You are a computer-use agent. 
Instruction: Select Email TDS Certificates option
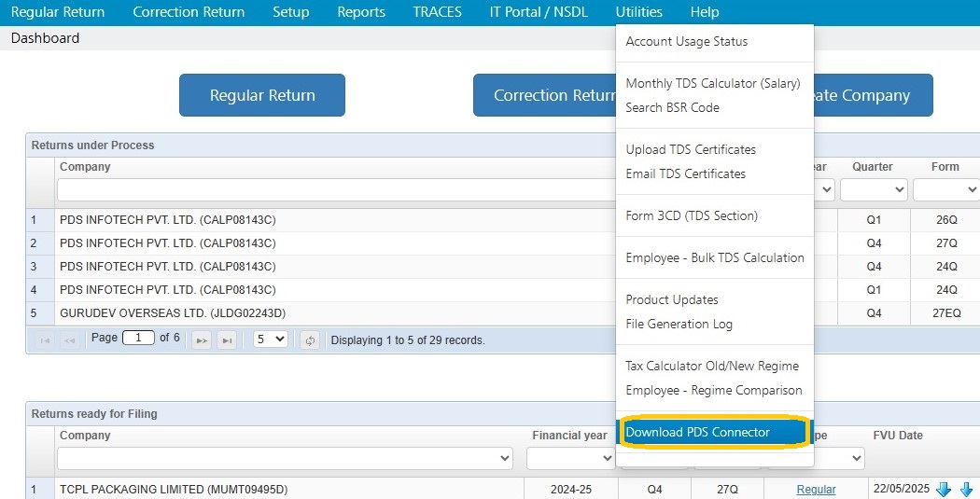pyautogui.click(x=686, y=173)
